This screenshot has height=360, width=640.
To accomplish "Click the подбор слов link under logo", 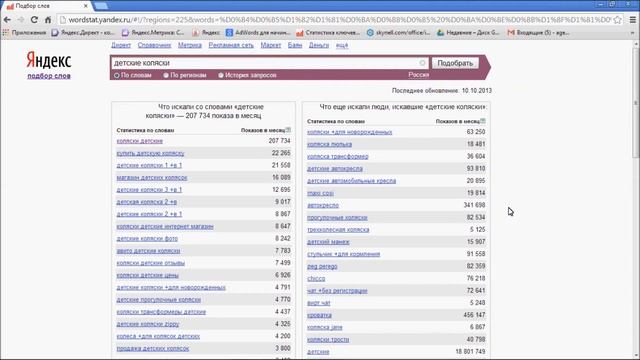I will [x=49, y=76].
